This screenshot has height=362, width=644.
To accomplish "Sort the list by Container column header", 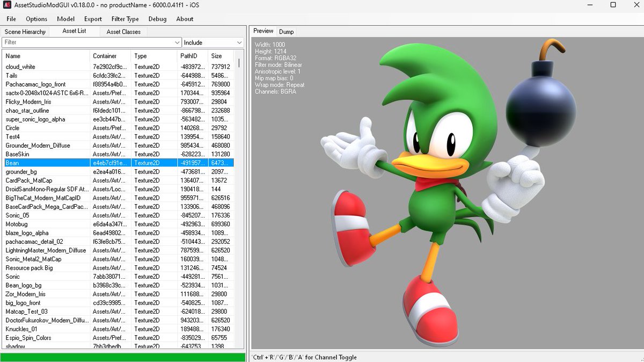I will pos(111,56).
